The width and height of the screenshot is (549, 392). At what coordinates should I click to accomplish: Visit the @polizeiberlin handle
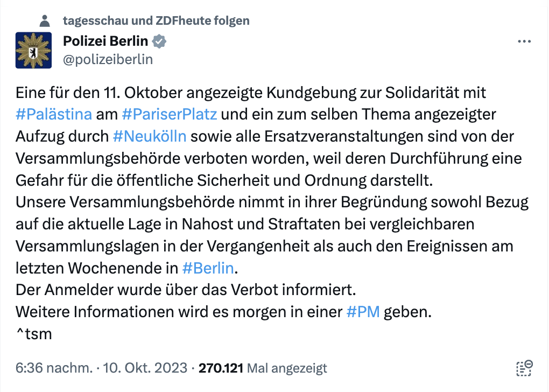click(x=108, y=59)
